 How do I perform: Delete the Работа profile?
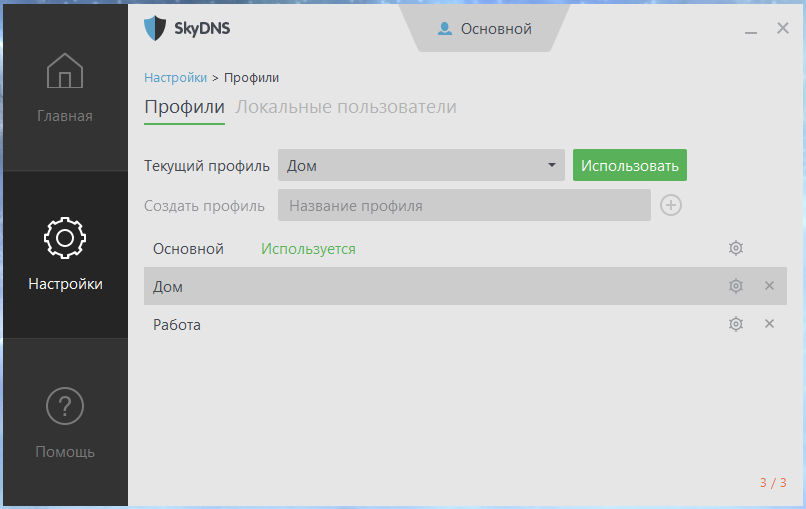pyautogui.click(x=769, y=324)
